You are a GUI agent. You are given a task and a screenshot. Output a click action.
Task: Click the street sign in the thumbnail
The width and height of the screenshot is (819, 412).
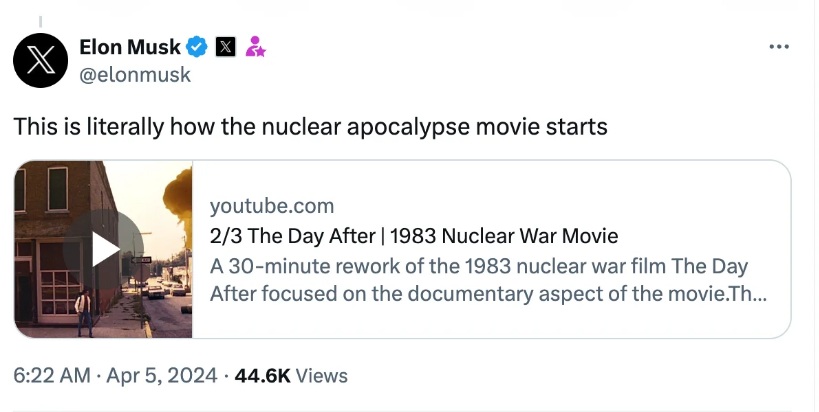point(142,260)
